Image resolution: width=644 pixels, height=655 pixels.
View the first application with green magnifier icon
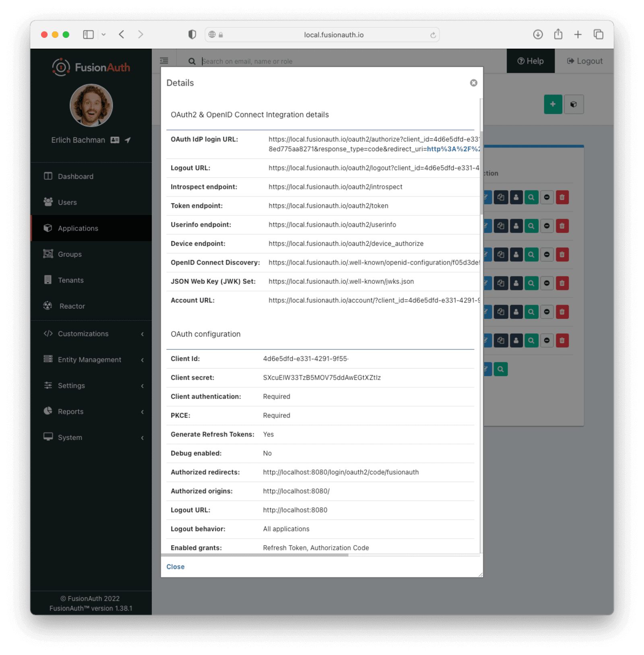(531, 197)
